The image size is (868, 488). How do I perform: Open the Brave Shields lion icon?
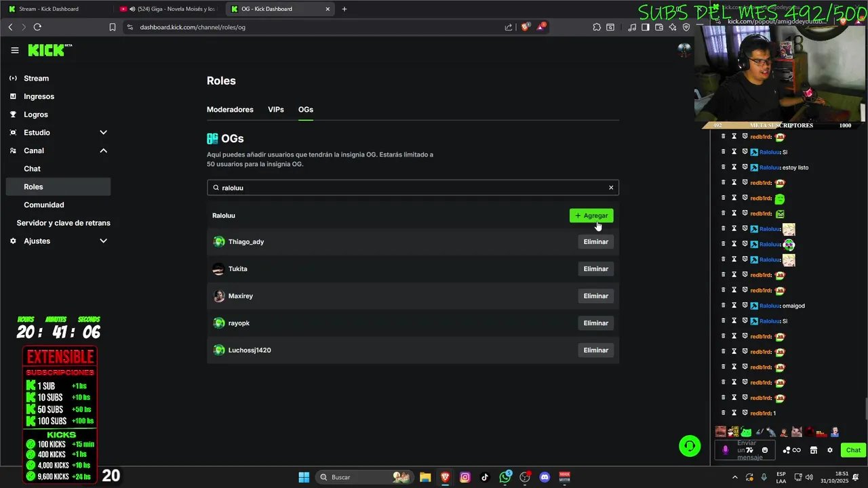pos(526,27)
